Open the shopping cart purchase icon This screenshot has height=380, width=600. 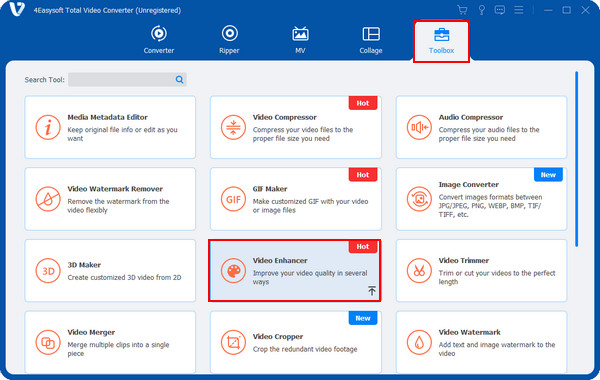462,10
